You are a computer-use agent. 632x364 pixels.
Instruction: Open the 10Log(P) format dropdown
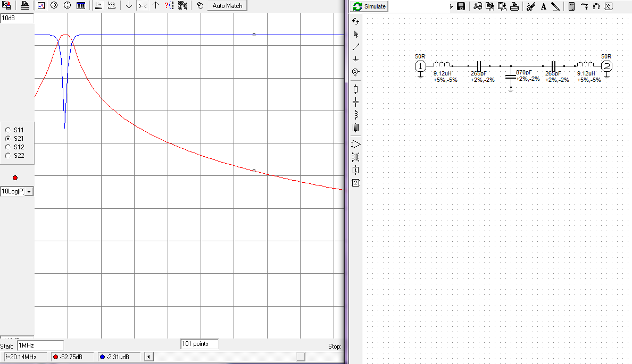pyautogui.click(x=29, y=191)
